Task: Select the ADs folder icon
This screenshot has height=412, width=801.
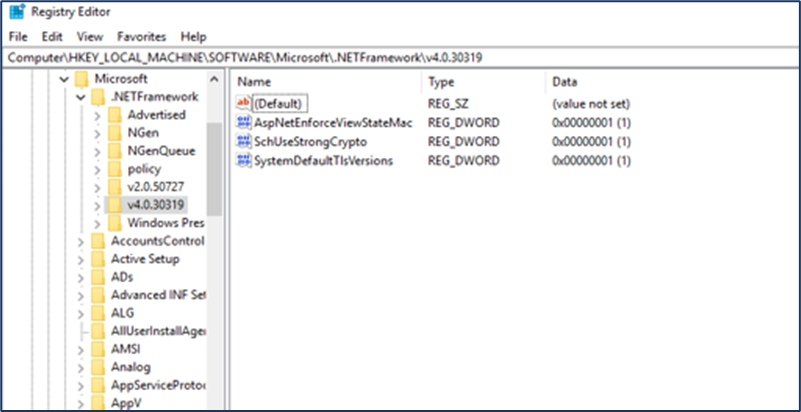Action: (x=98, y=277)
